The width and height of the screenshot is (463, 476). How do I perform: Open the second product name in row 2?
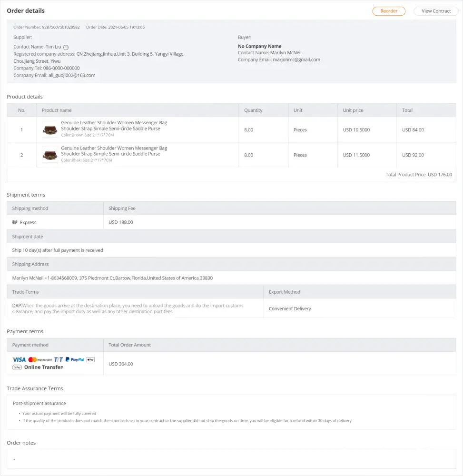[x=114, y=151]
